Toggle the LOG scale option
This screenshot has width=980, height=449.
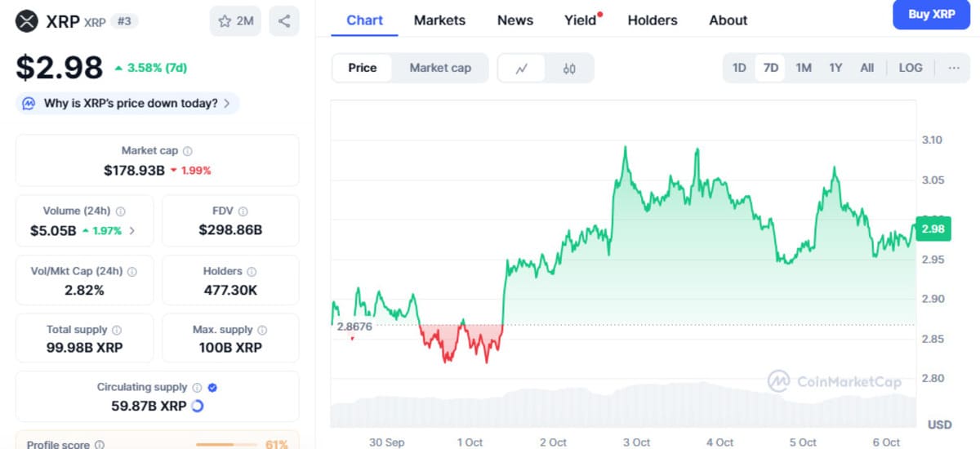pos(911,68)
